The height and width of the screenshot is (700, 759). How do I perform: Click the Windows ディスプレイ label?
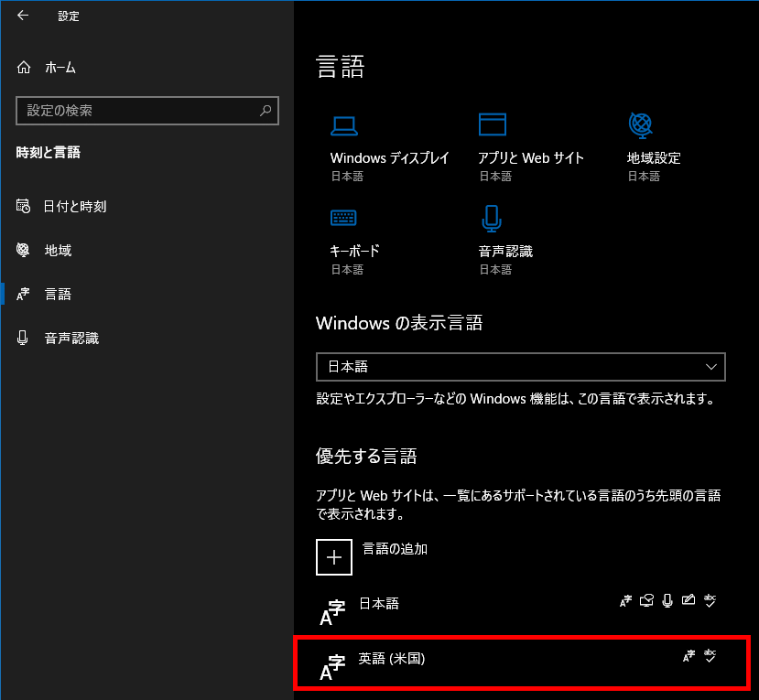point(390,158)
